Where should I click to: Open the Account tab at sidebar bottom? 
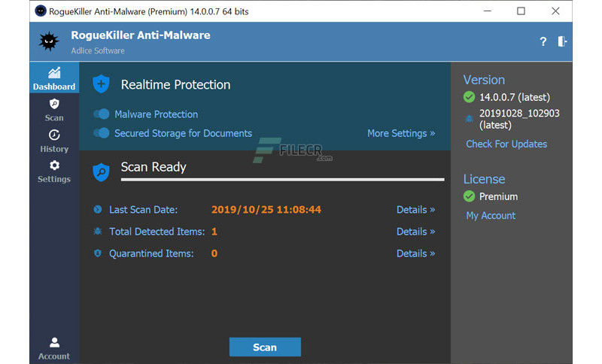click(x=54, y=349)
